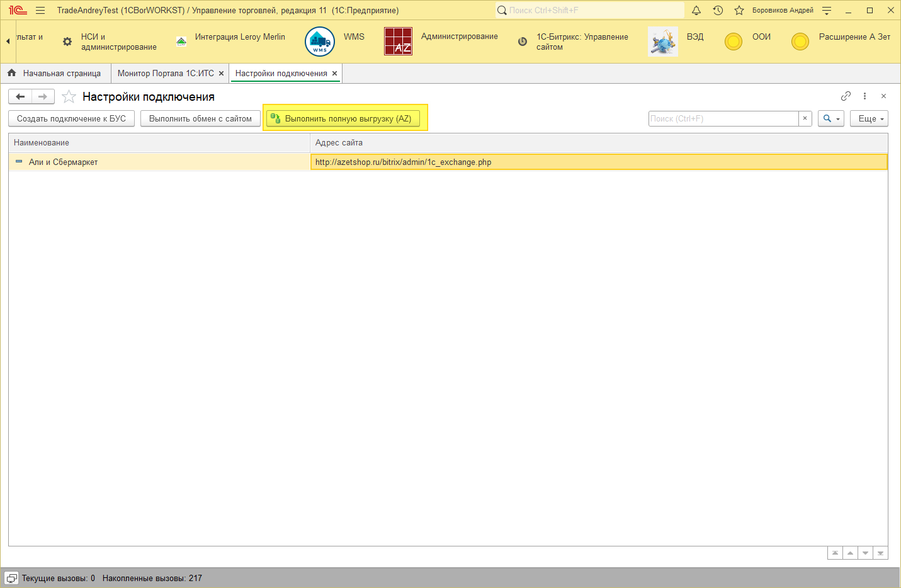Click the list search input field
The image size is (901, 588).
click(x=723, y=118)
